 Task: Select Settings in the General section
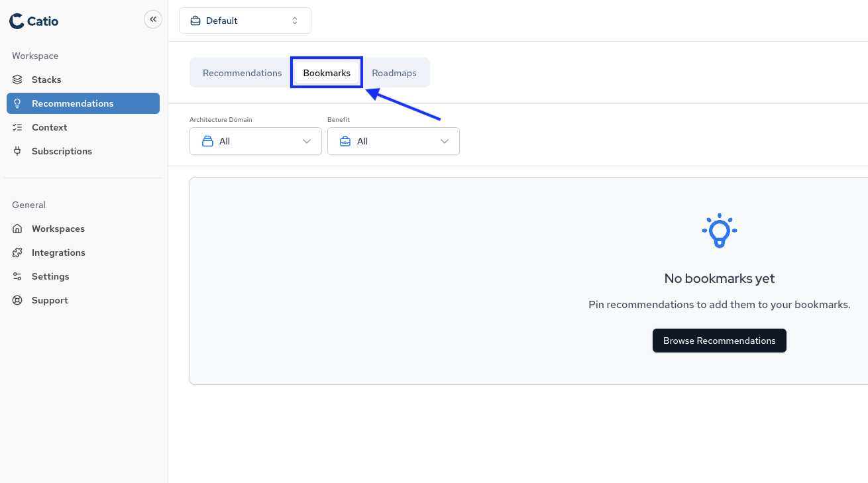tap(50, 276)
